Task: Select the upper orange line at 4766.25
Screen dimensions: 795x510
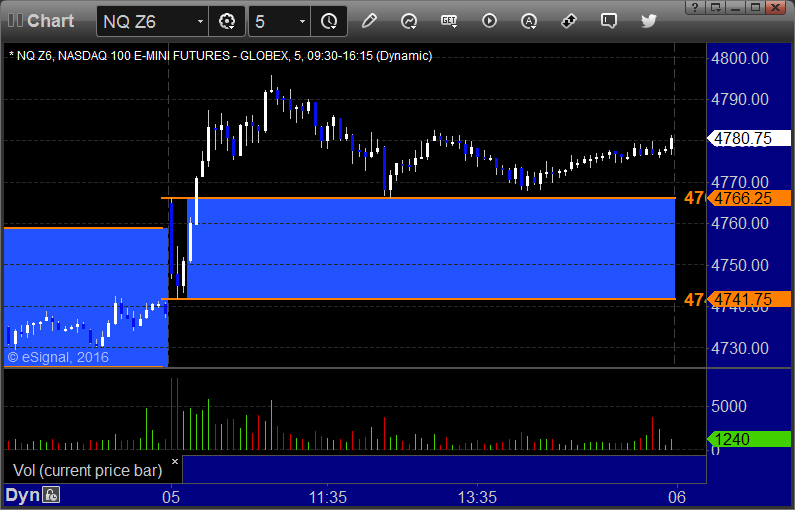Action: pyautogui.click(x=418, y=198)
